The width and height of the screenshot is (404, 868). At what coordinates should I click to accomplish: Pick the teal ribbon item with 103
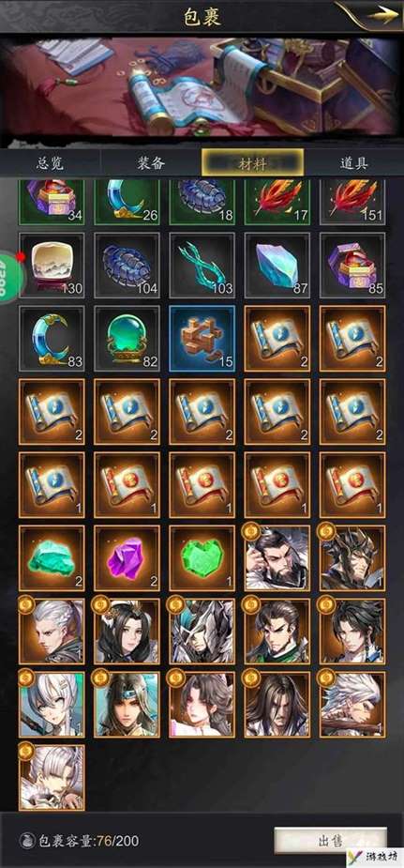coord(202,266)
